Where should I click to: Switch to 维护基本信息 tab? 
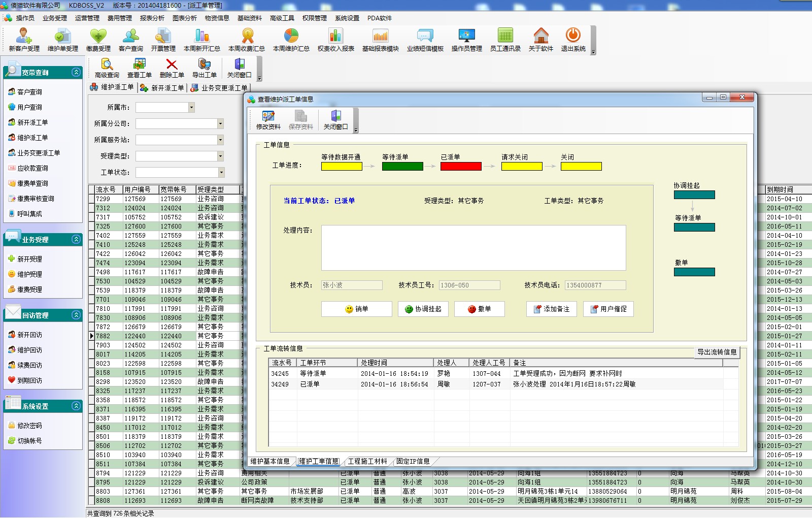[270, 461]
